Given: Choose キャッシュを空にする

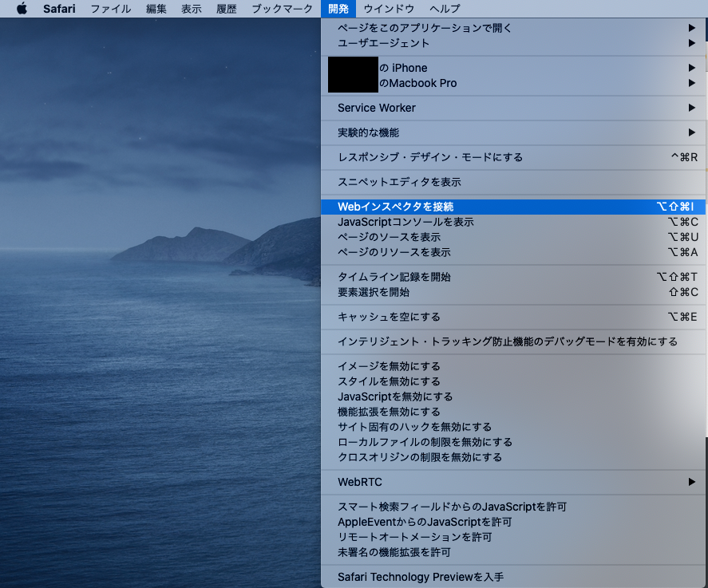Looking at the screenshot, I should (513, 317).
